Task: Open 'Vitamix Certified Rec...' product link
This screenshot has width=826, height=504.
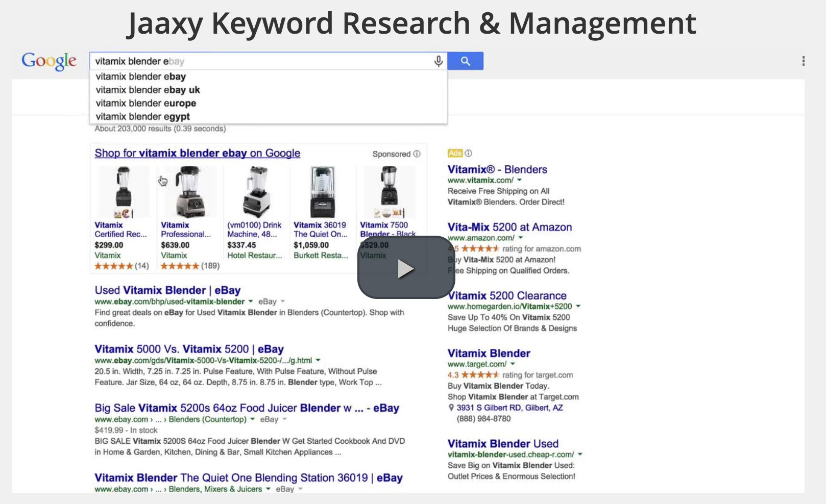Action: coord(120,230)
